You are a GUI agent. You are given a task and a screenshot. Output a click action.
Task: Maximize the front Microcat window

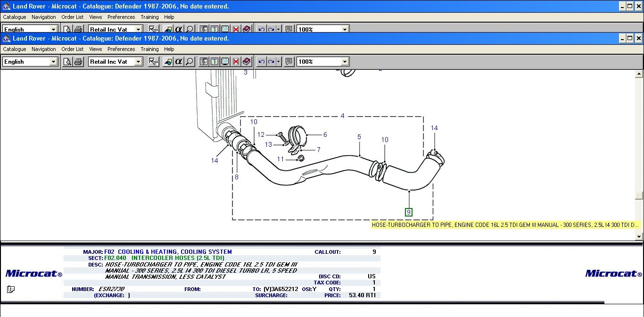click(x=630, y=38)
